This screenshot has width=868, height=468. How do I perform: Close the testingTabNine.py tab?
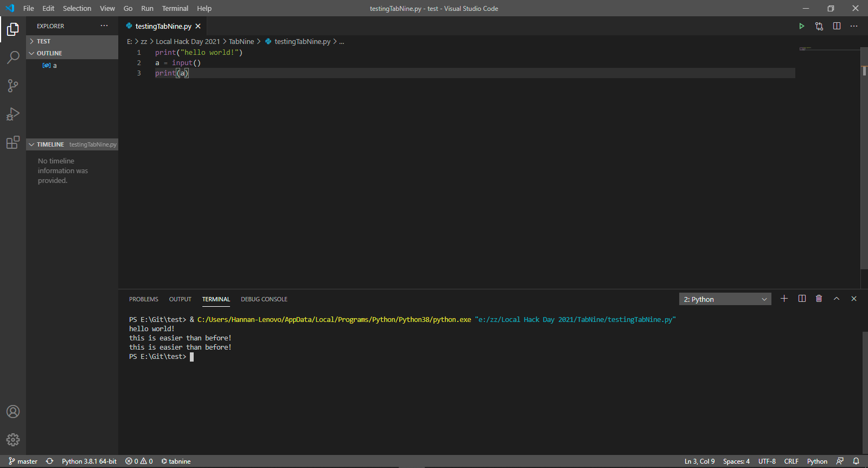(x=198, y=26)
